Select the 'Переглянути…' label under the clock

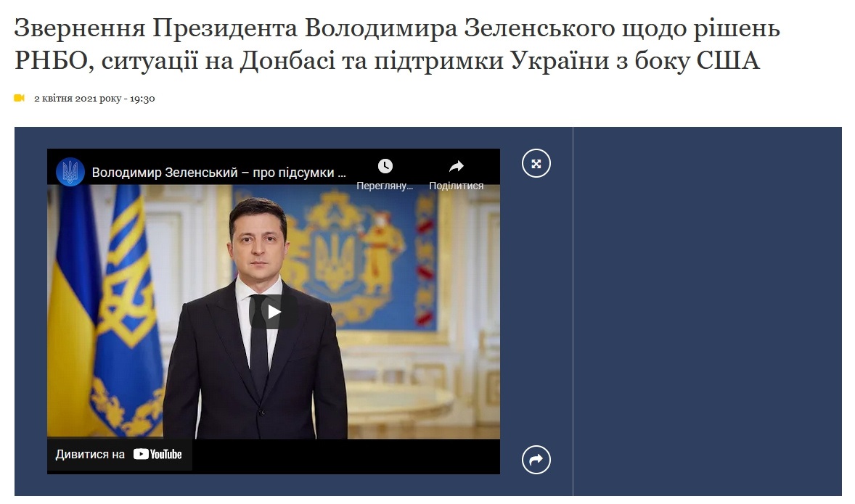385,186
